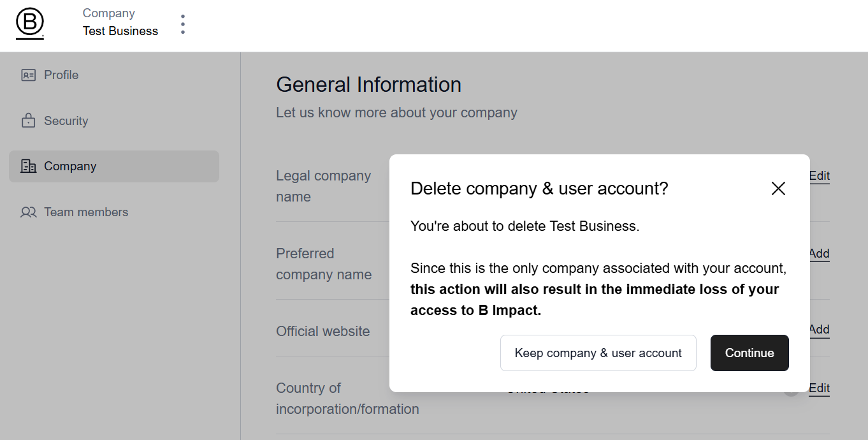Screen dimensions: 868x440
Task: Close the delete confirmation dialog with X
Action: (x=778, y=188)
